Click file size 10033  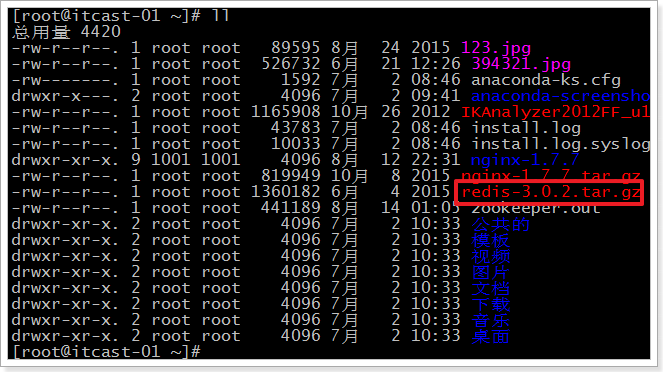(295, 144)
